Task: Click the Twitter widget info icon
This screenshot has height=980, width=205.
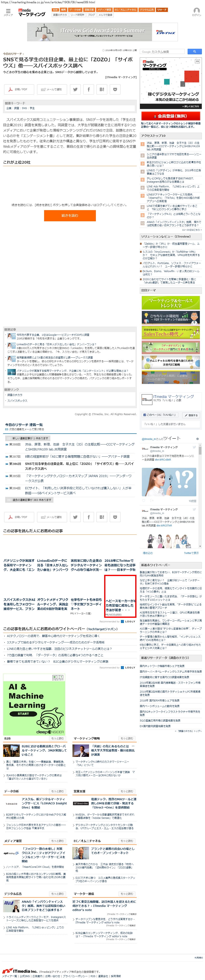Action: pyautogui.click(x=197, y=439)
